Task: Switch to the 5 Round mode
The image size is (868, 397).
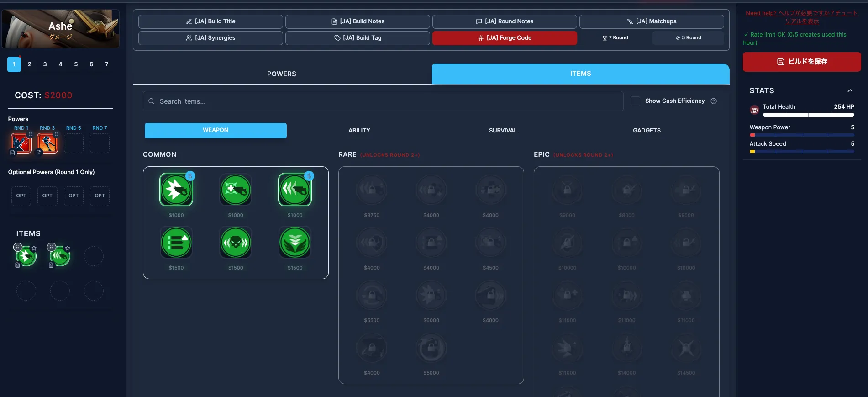Action: [688, 38]
